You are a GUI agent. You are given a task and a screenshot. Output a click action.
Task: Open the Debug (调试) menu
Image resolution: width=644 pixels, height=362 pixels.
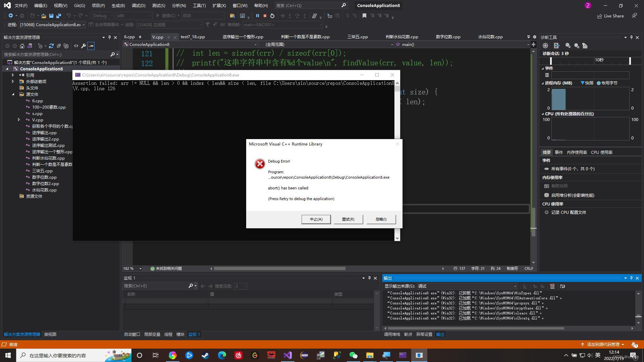pyautogui.click(x=139, y=5)
